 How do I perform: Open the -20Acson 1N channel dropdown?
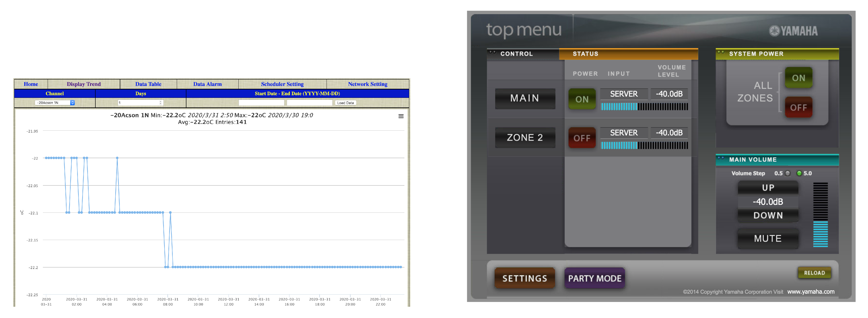[55, 103]
